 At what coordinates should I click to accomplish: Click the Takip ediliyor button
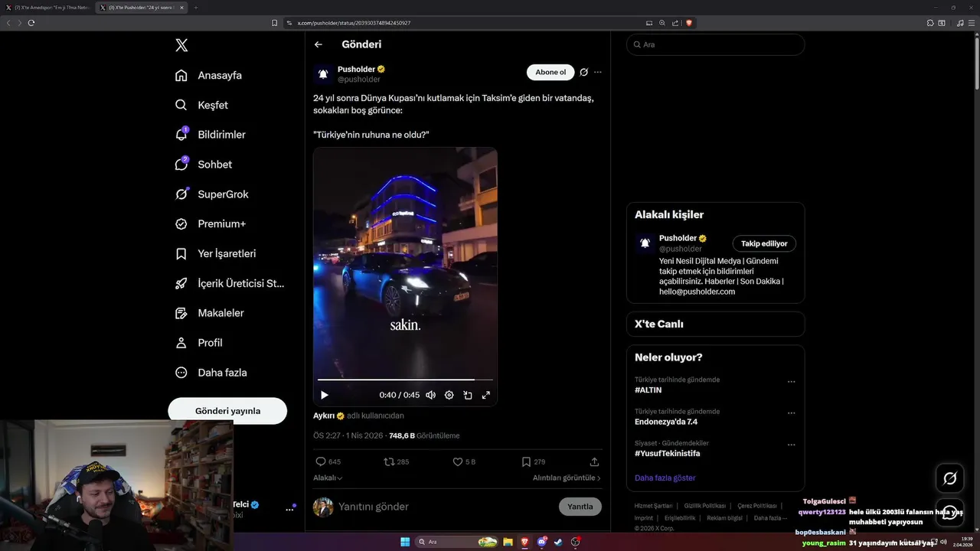[x=764, y=243]
